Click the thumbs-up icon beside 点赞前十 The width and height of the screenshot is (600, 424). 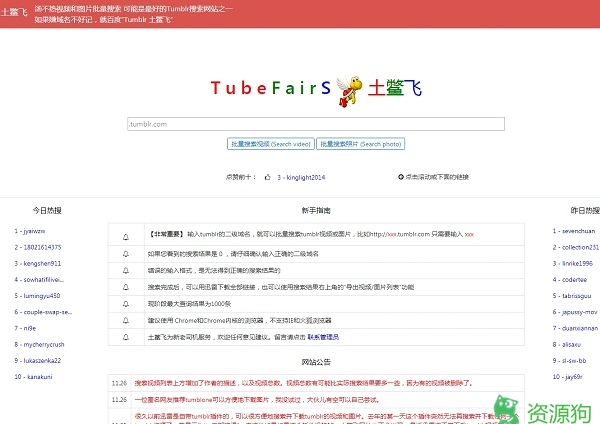click(267, 177)
